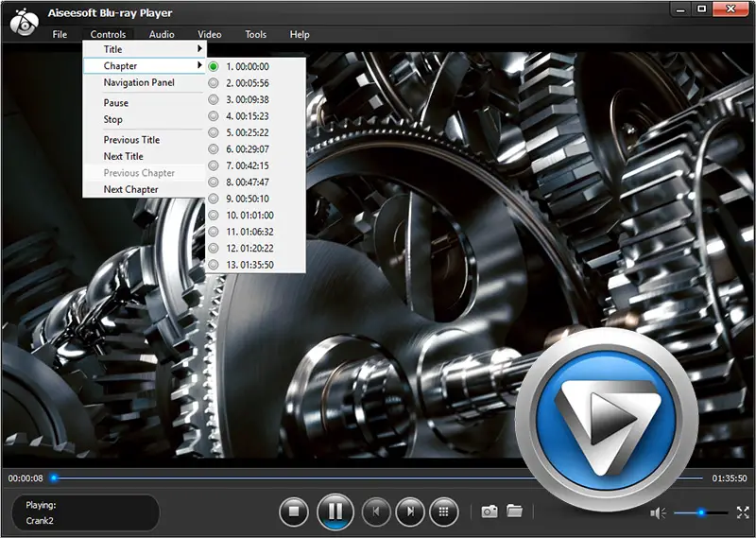Choose Next Title menu entry
Screen dimensions: 756x538
click(x=145, y=156)
